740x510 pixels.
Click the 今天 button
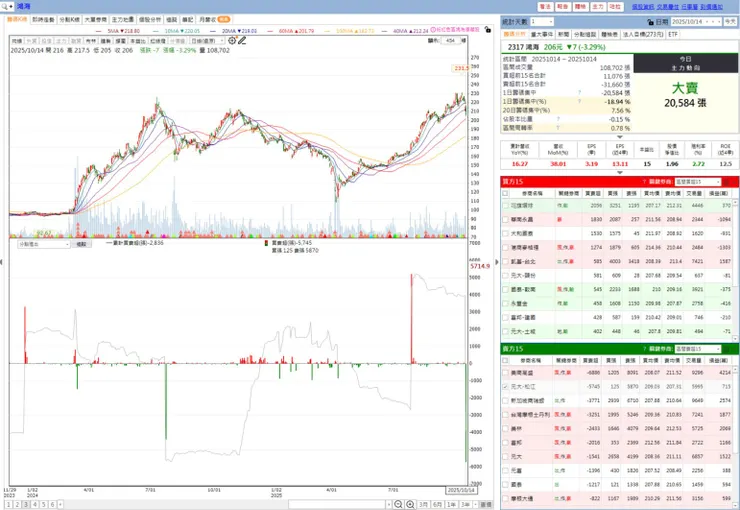730,22
